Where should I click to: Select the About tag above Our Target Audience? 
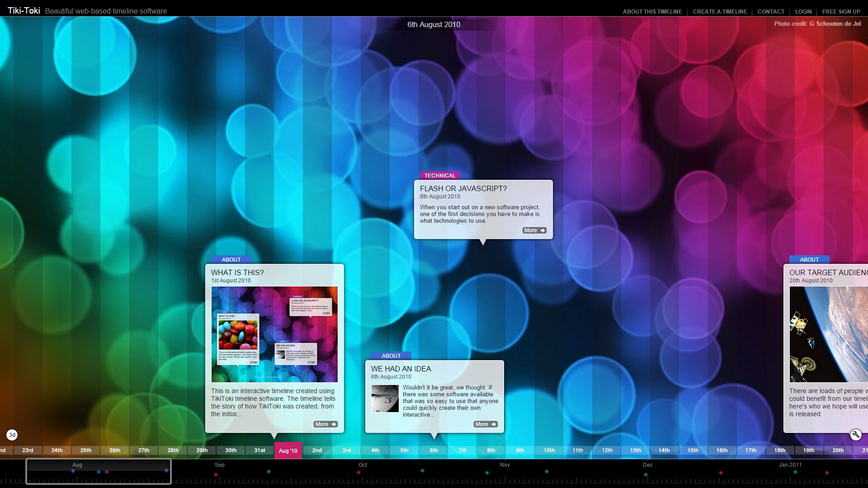pos(809,259)
